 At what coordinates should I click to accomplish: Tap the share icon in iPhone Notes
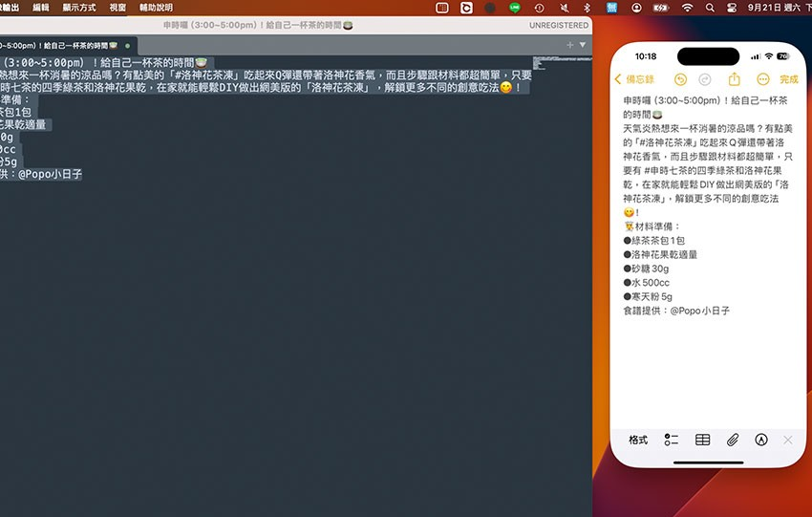coord(734,79)
